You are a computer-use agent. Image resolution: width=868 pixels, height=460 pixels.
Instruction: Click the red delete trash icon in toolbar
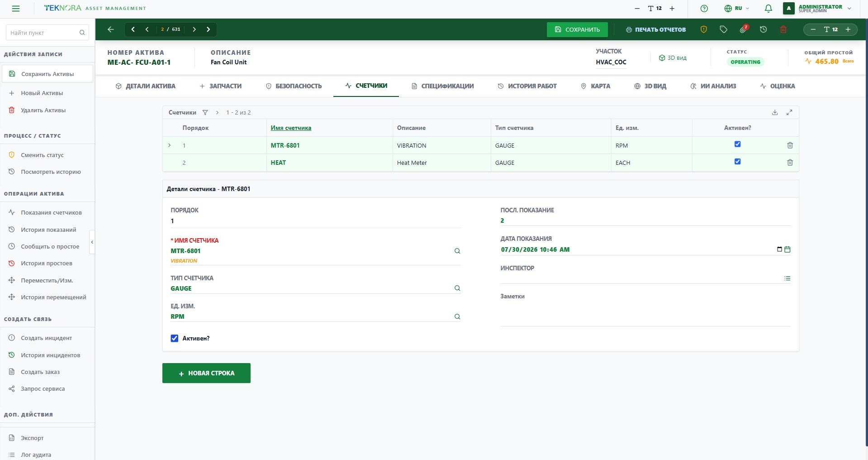coord(783,29)
